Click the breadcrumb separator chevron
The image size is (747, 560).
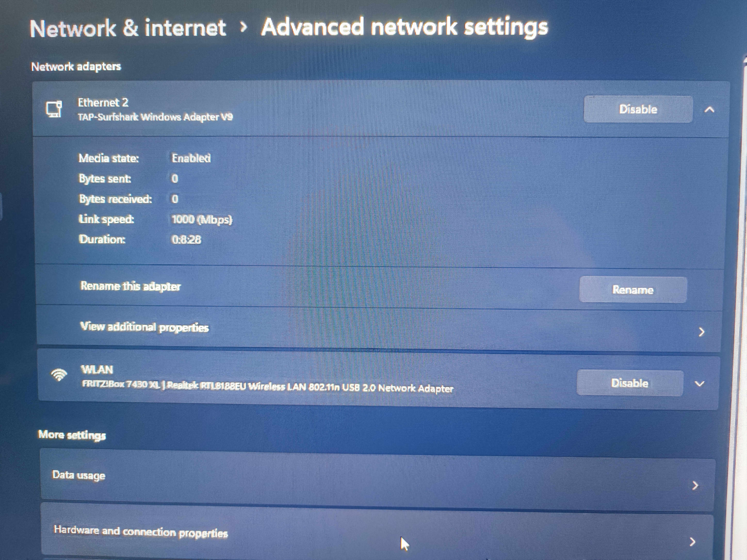click(x=243, y=27)
